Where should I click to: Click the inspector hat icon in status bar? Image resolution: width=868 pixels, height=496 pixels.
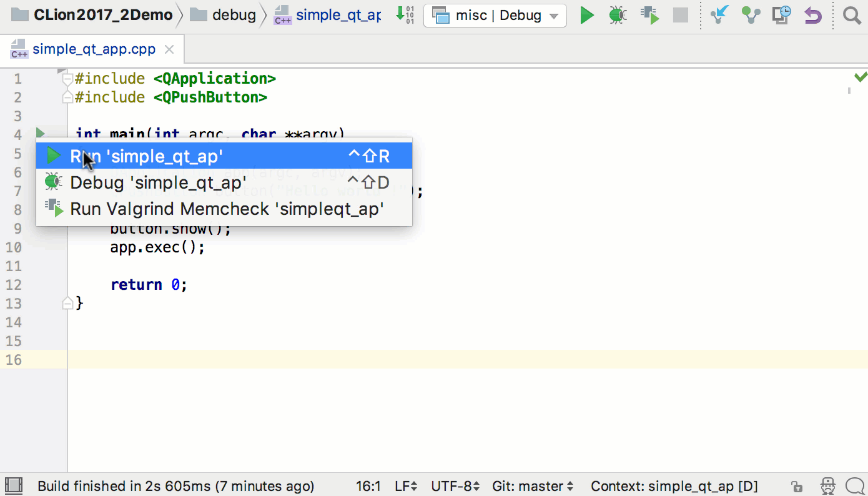(x=827, y=485)
